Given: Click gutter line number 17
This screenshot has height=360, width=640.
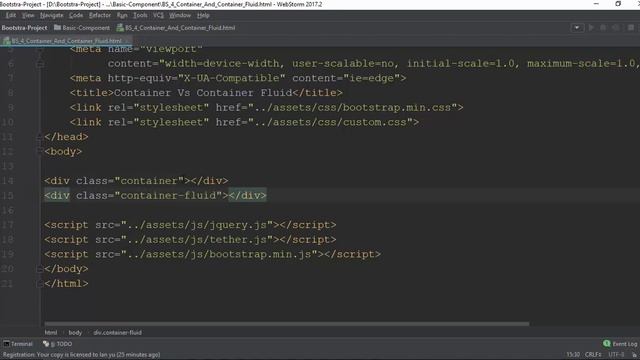Looking at the screenshot, I should (7, 225).
